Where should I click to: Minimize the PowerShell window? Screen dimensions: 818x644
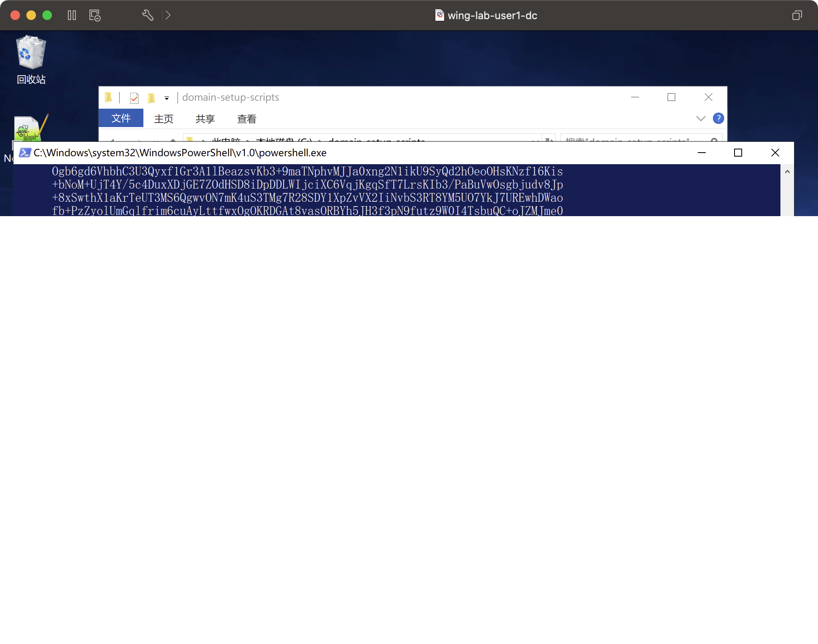[702, 153]
